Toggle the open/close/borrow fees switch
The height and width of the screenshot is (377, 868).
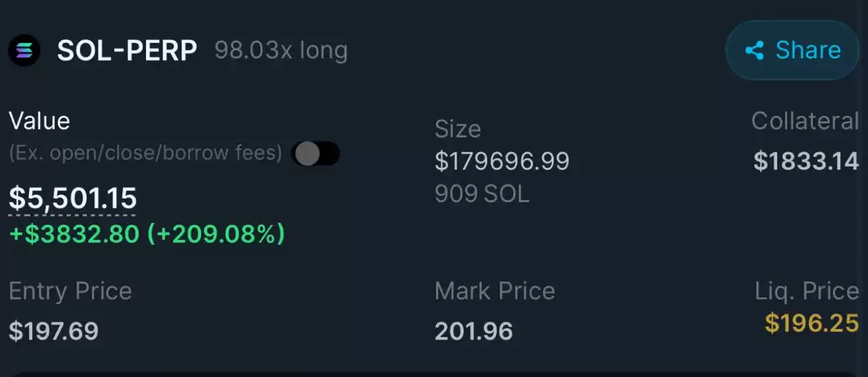pos(315,153)
